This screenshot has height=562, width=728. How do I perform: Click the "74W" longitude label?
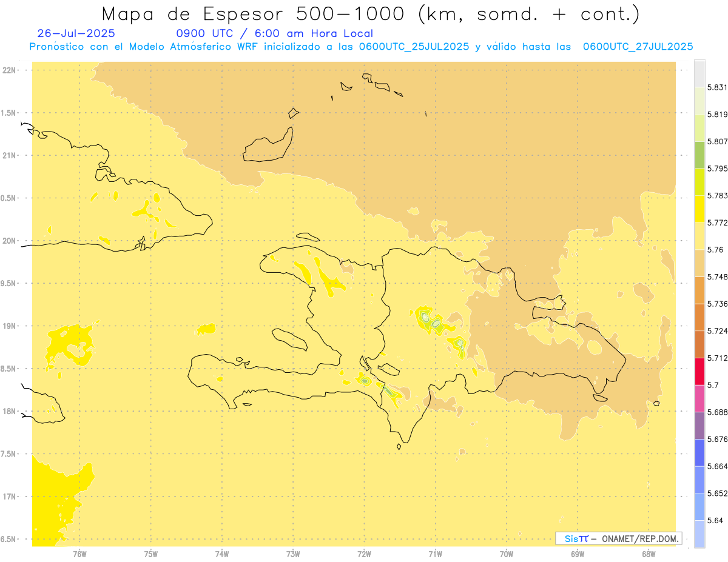click(x=222, y=554)
